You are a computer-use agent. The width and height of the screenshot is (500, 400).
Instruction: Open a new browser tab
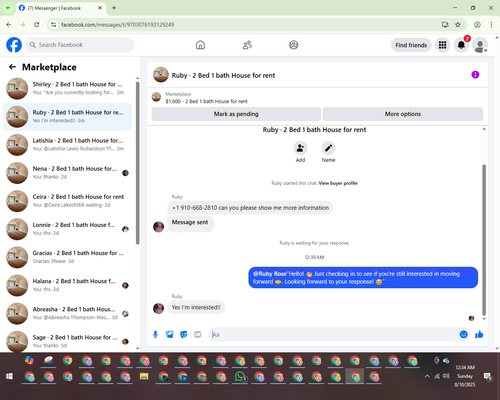(x=114, y=8)
